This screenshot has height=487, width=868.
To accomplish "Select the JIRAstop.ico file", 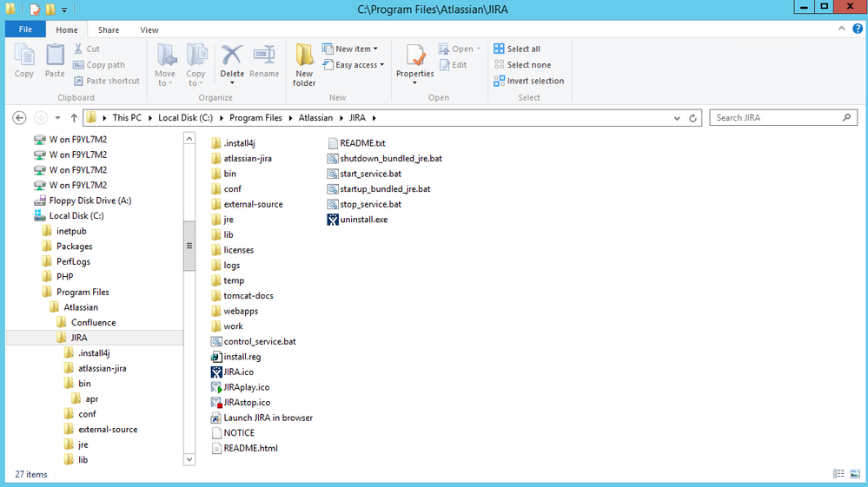I will (x=241, y=403).
